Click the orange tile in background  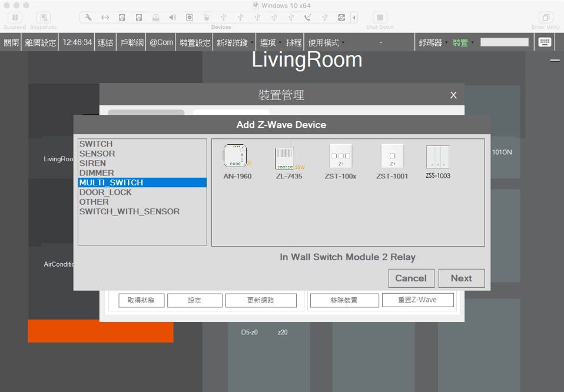[101, 331]
